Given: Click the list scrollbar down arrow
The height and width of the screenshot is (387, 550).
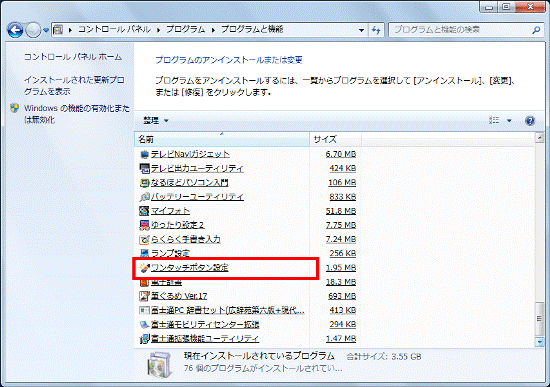Looking at the screenshot, I should [539, 341].
